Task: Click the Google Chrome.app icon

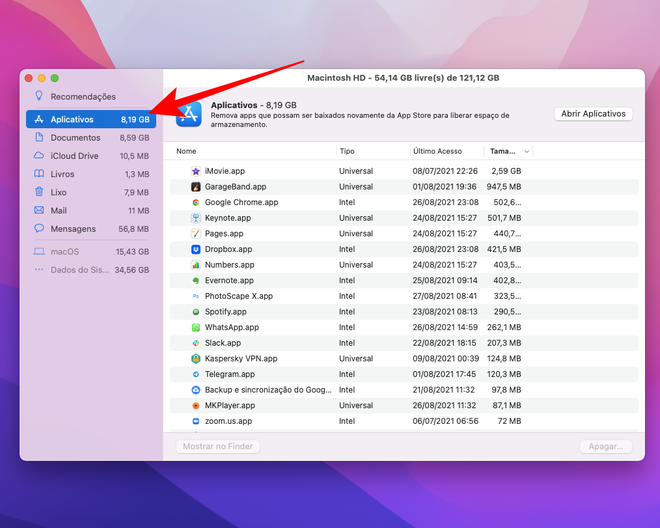Action: pyautogui.click(x=196, y=202)
